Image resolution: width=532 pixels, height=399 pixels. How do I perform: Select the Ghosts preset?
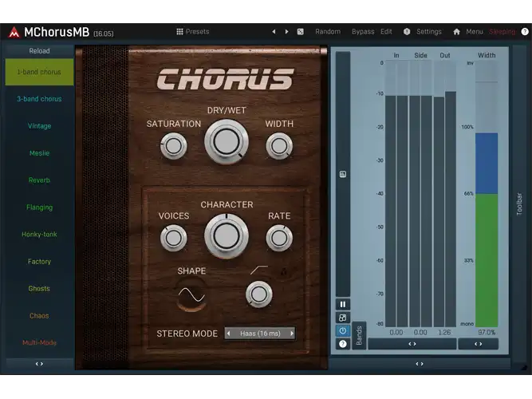click(x=39, y=289)
